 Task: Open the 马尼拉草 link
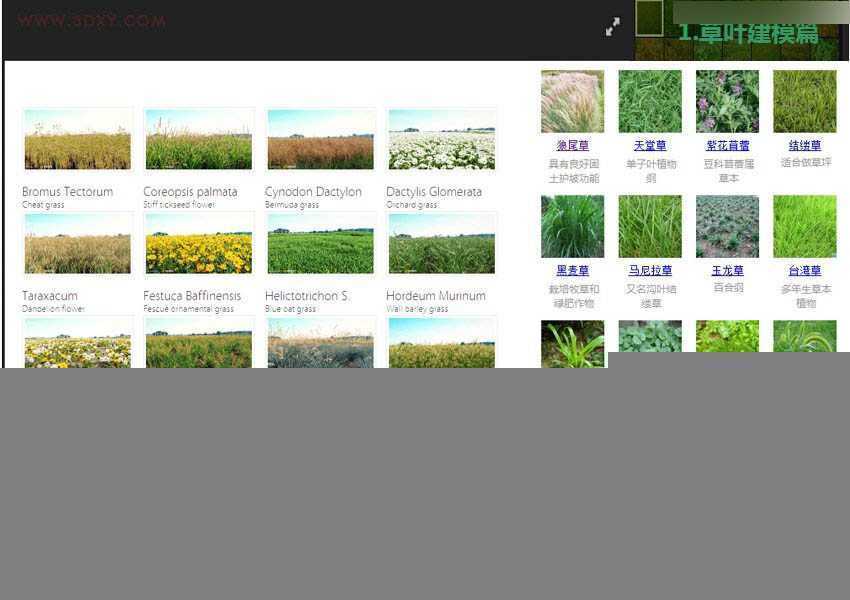pyautogui.click(x=650, y=270)
